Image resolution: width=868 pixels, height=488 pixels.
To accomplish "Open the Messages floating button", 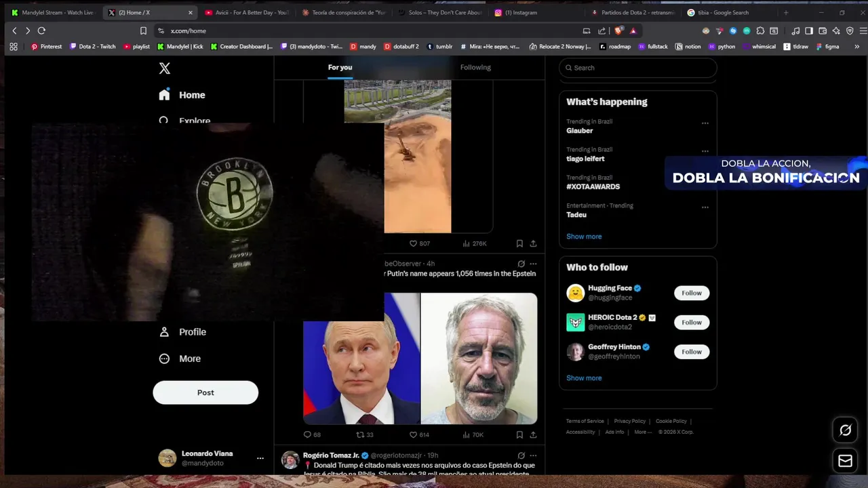I will [x=845, y=461].
